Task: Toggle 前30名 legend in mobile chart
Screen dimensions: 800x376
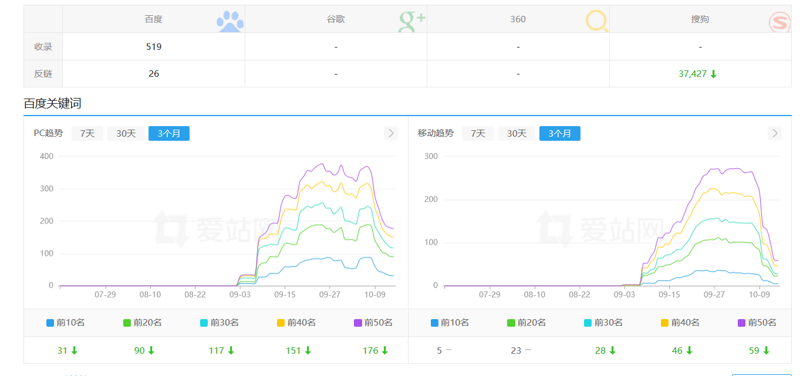Action: [603, 322]
